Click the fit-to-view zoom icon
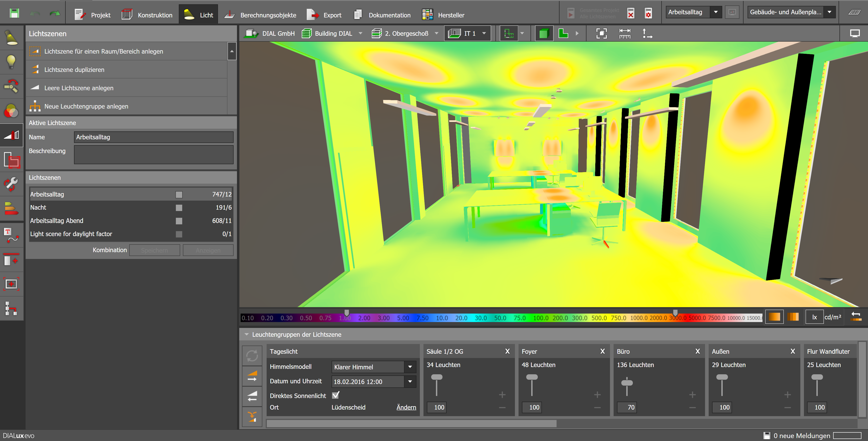 point(601,33)
